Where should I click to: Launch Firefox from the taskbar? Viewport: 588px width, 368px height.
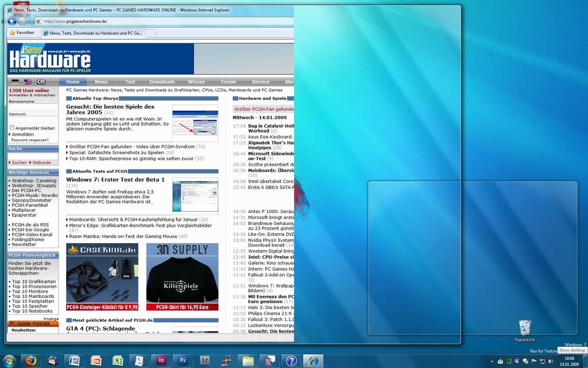31,361
